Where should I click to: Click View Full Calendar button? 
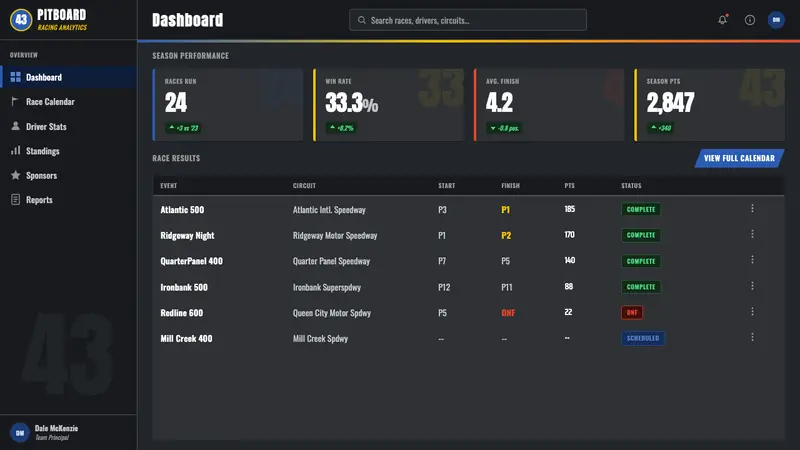(x=739, y=158)
